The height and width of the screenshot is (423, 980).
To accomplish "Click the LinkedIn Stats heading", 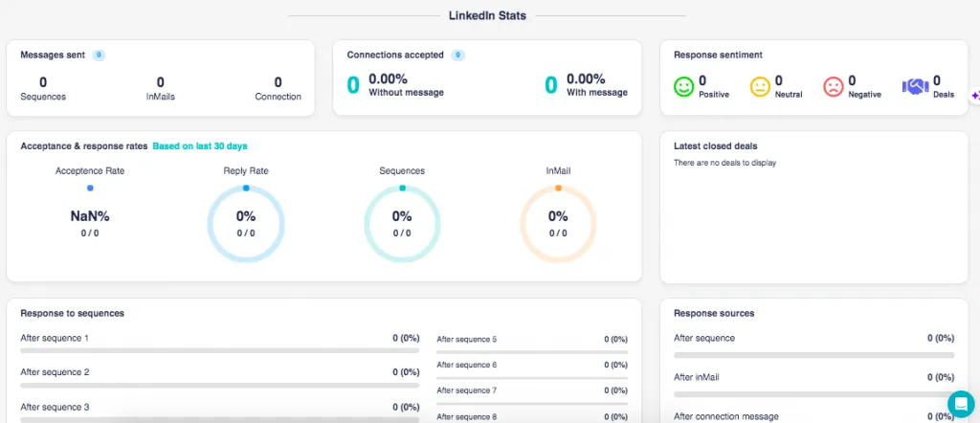I will 487,15.
